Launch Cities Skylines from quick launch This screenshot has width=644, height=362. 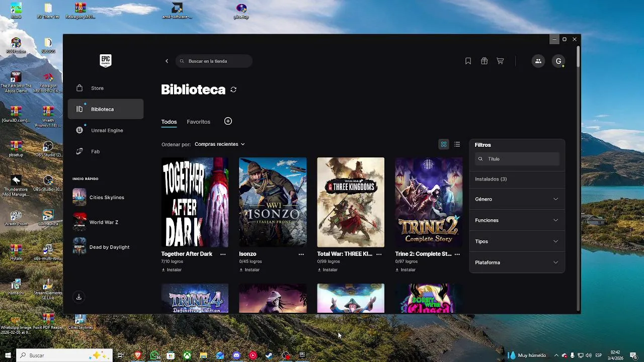(x=106, y=197)
